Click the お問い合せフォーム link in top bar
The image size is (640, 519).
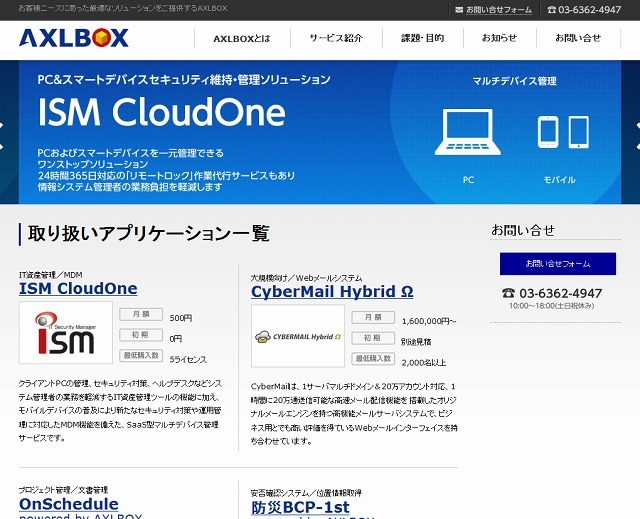click(499, 10)
